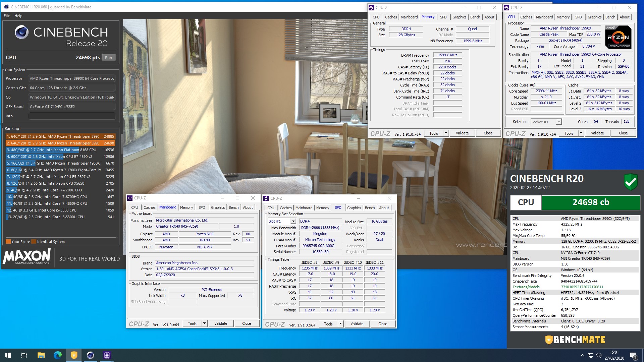Screen dimensions: 644x362
Task: Open About tab in CPU-Z SPD window
Action: [384, 208]
